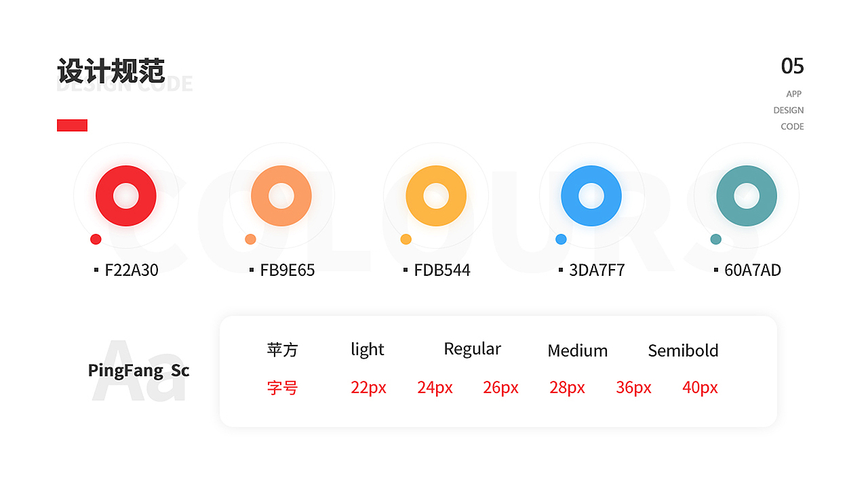
Task: Select the Semibold font weight
Action: point(683,350)
